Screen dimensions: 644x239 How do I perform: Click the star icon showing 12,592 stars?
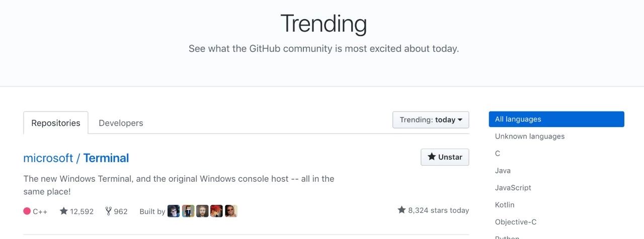63,211
